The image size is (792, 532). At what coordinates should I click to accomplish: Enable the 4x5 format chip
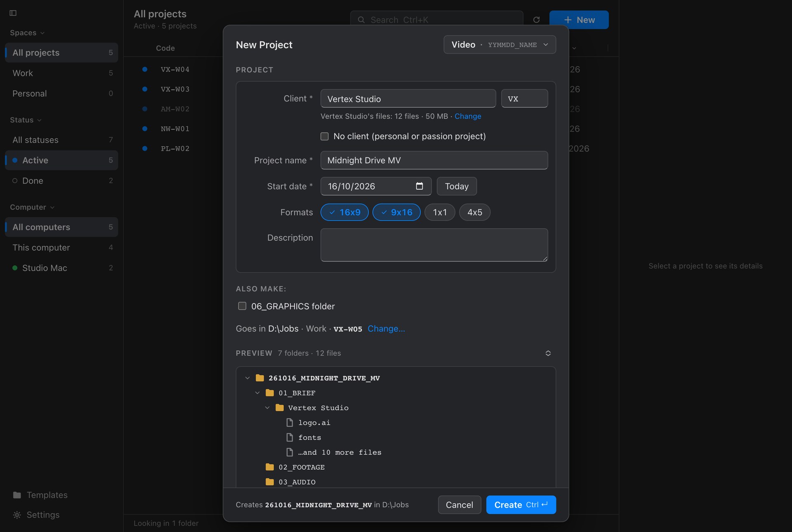(475, 212)
